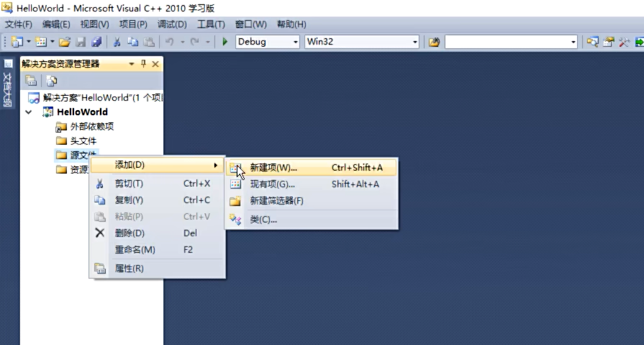Click the properties icon beside 属性(R)
This screenshot has height=345, width=644.
point(100,269)
